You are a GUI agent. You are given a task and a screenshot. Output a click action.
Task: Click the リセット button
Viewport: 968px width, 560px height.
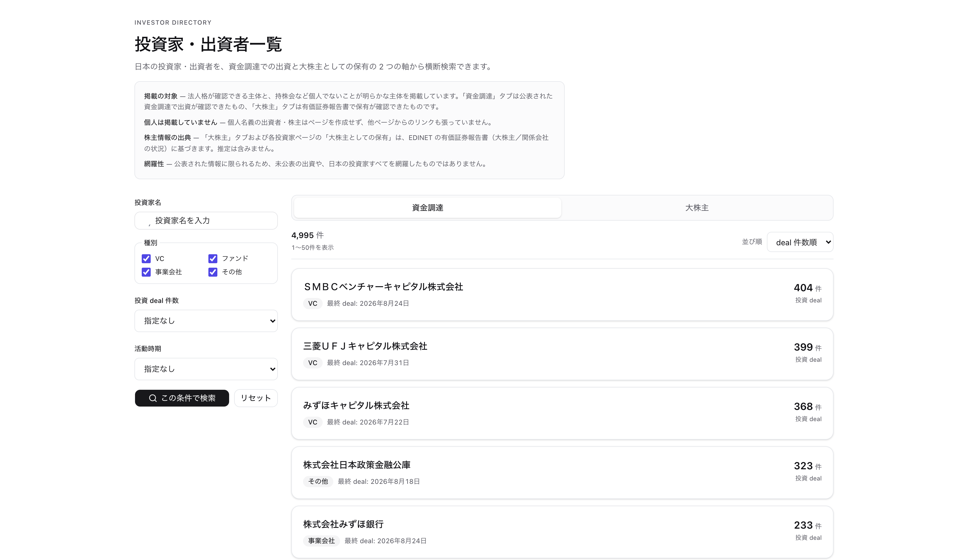[256, 398]
